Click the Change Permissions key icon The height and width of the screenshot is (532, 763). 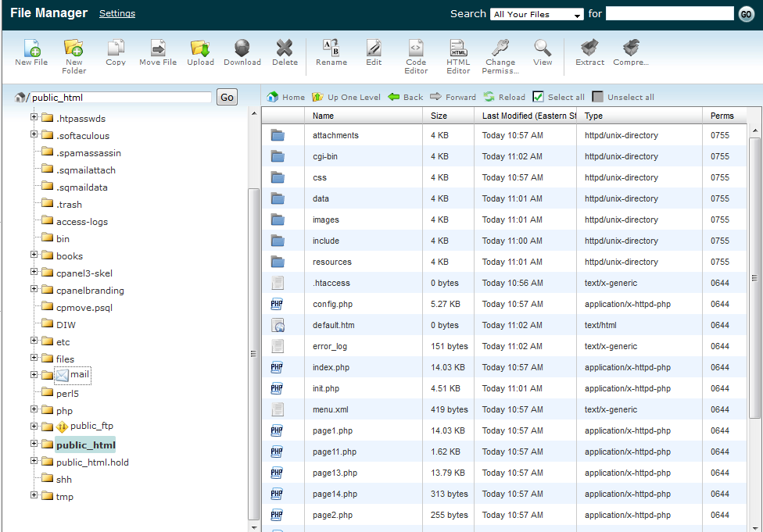pos(500,48)
